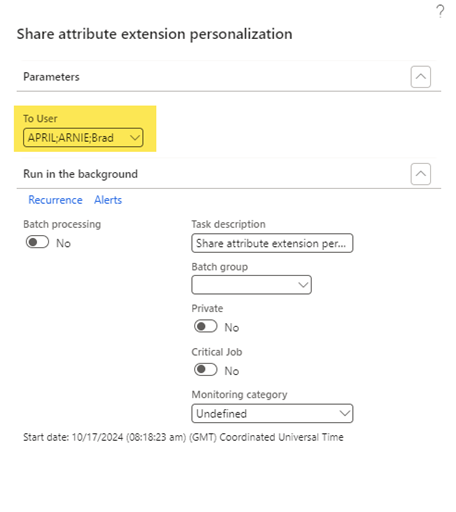Click inside the Batch group combo box
The image size is (456, 512).
pos(251,285)
